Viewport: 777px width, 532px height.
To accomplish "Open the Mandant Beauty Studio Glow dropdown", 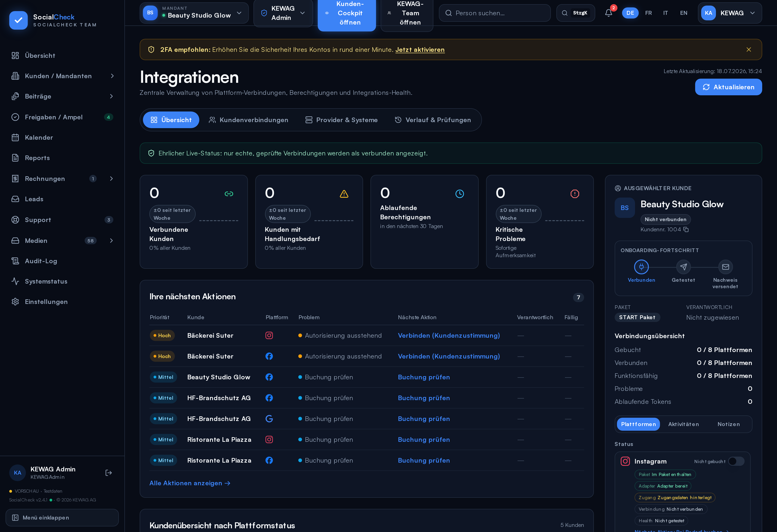I will click(194, 13).
